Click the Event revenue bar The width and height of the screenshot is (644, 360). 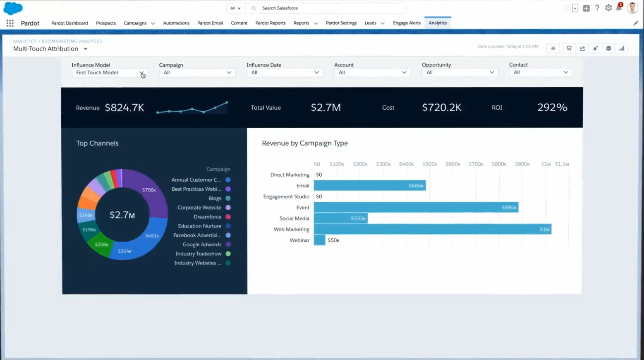pos(416,207)
